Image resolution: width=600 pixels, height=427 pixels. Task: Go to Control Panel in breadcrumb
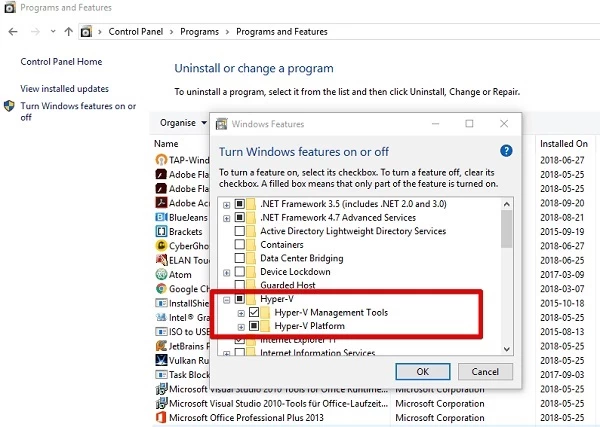point(135,31)
